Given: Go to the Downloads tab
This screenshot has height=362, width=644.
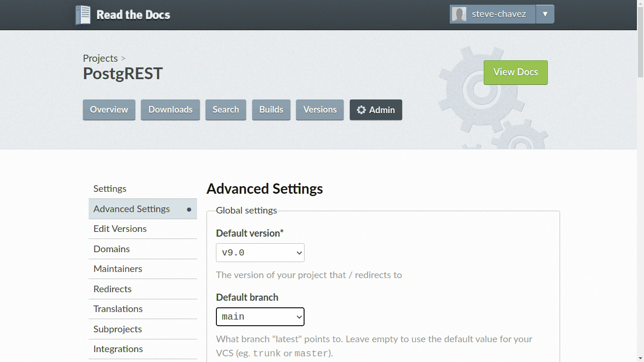Looking at the screenshot, I should [x=170, y=109].
